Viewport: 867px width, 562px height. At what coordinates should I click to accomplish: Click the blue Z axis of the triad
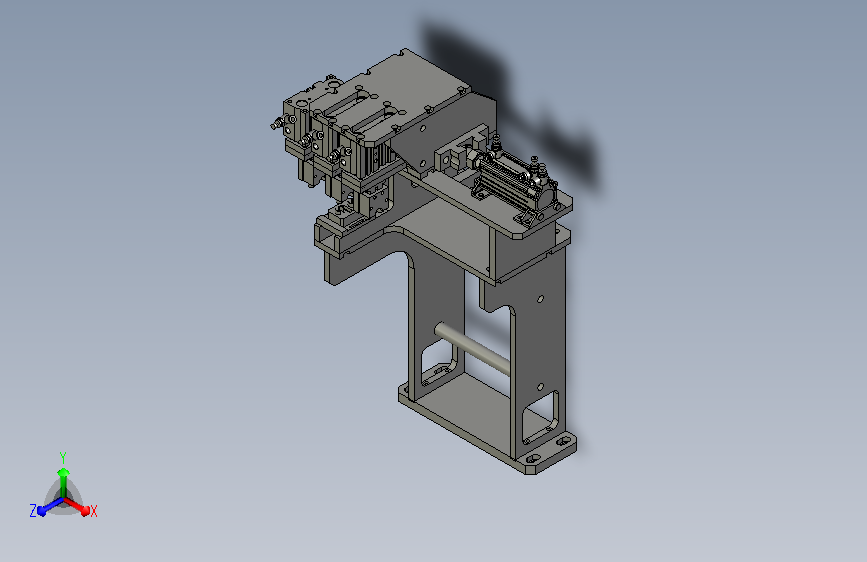pos(50,507)
